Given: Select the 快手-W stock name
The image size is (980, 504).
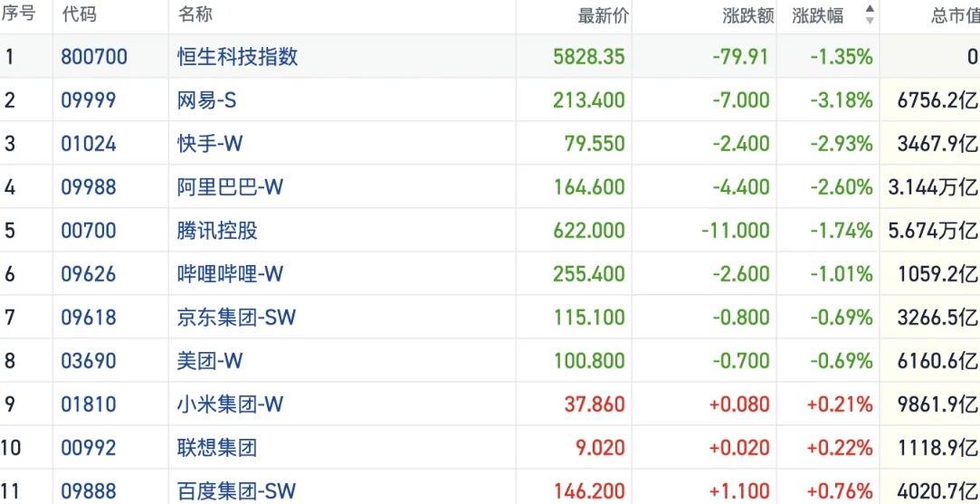Looking at the screenshot, I should 210,144.
